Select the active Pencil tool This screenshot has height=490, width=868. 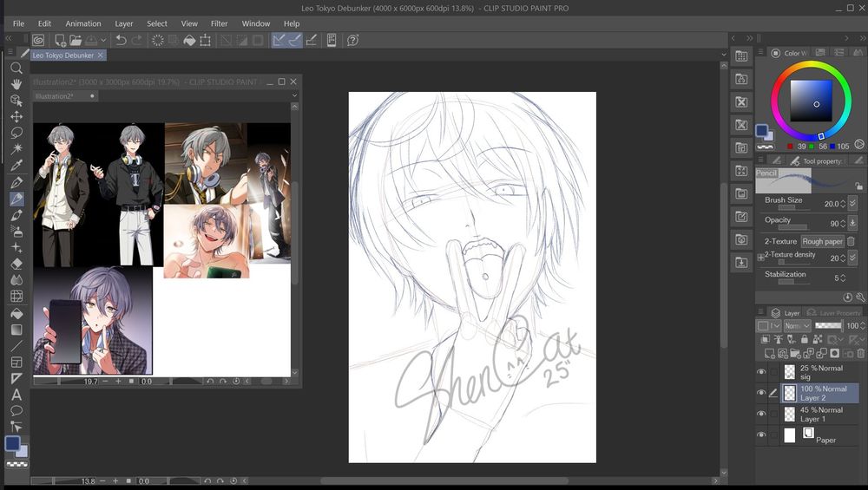pyautogui.click(x=16, y=199)
